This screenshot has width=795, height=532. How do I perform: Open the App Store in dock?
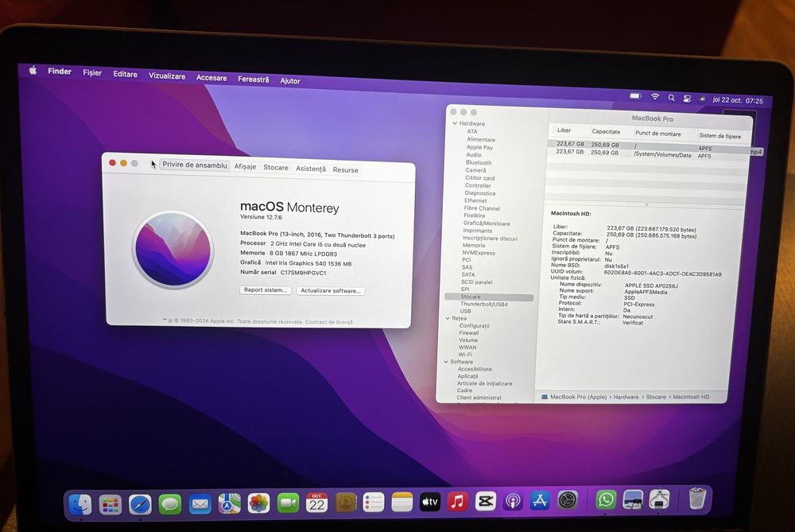tap(540, 500)
